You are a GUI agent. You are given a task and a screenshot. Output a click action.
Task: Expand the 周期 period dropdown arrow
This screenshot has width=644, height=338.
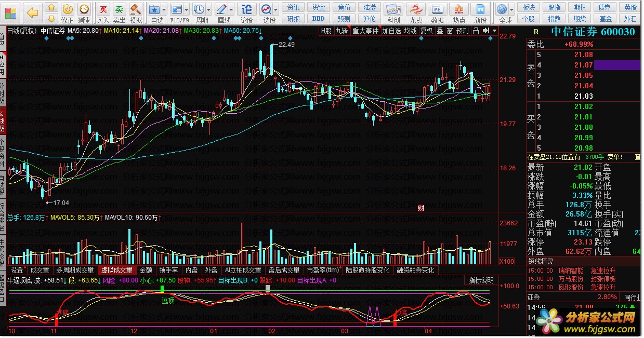(209, 9)
